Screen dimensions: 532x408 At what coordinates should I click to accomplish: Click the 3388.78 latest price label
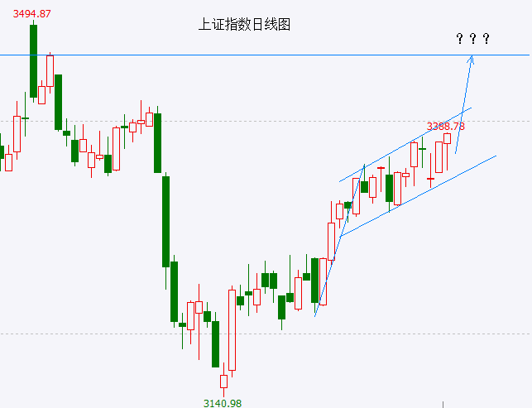click(445, 127)
